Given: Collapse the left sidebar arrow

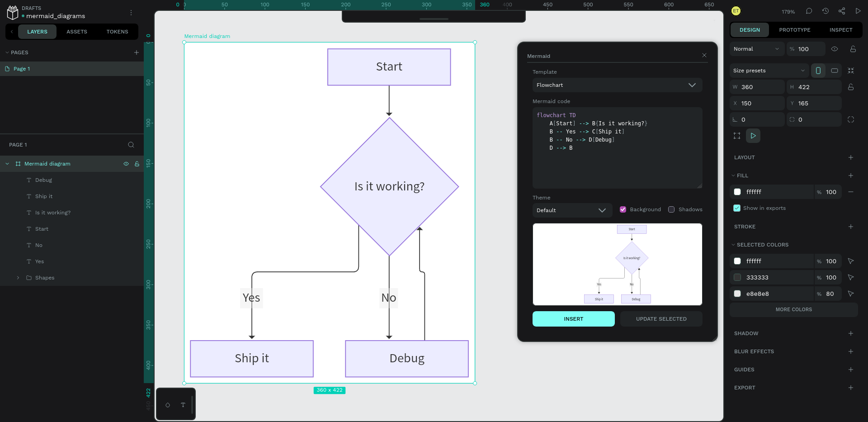Looking at the screenshot, I should (x=12, y=32).
